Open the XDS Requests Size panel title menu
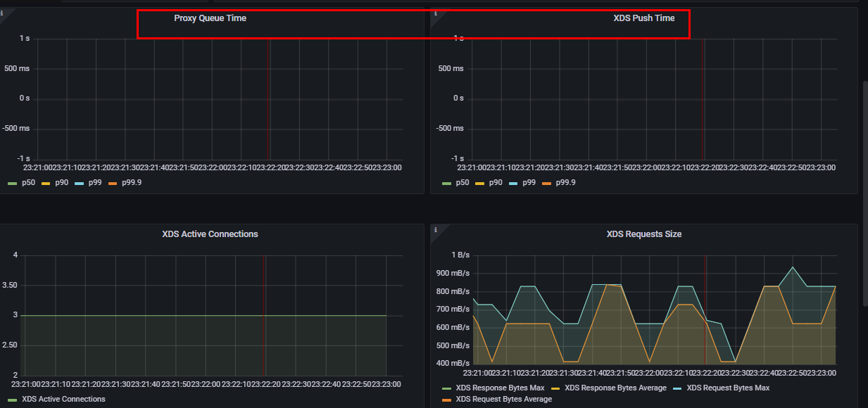Viewport: 868px width, 408px height. 643,234
